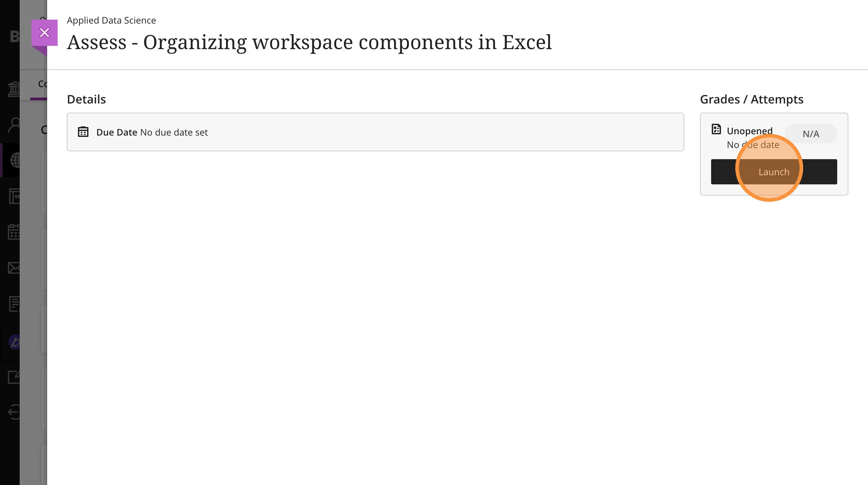Click the Applied Data Science course label

(x=111, y=20)
